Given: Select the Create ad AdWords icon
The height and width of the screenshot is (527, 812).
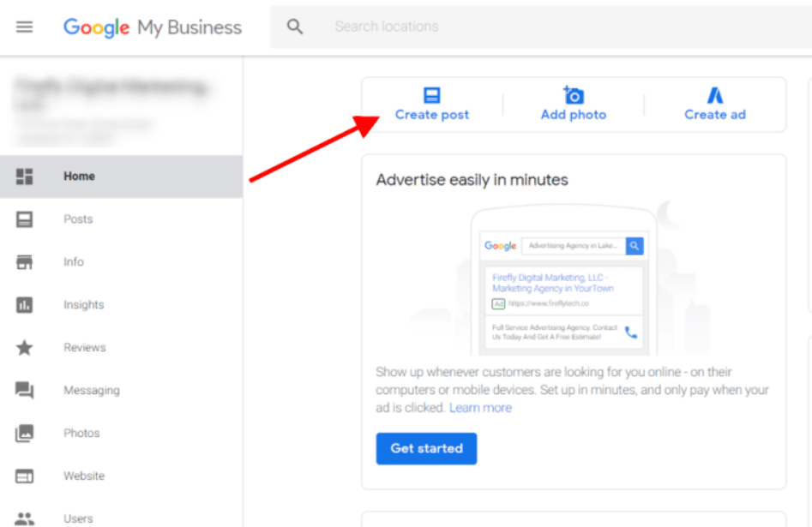Looking at the screenshot, I should [715, 94].
